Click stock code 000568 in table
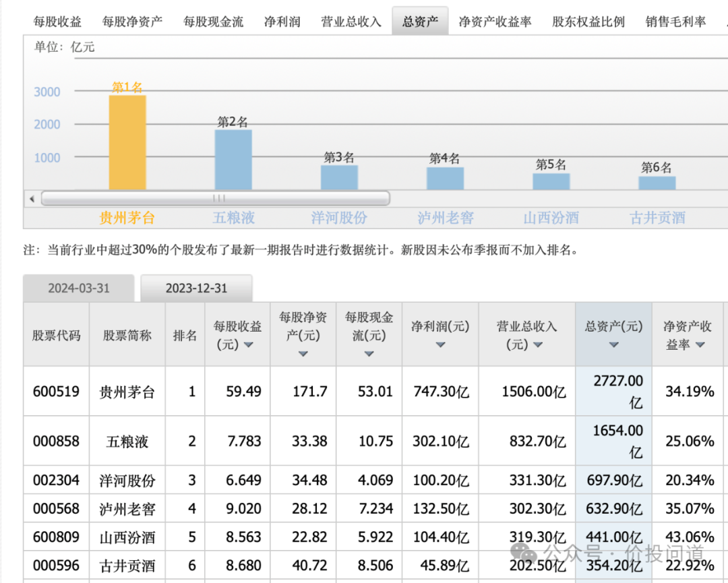 [x=56, y=509]
